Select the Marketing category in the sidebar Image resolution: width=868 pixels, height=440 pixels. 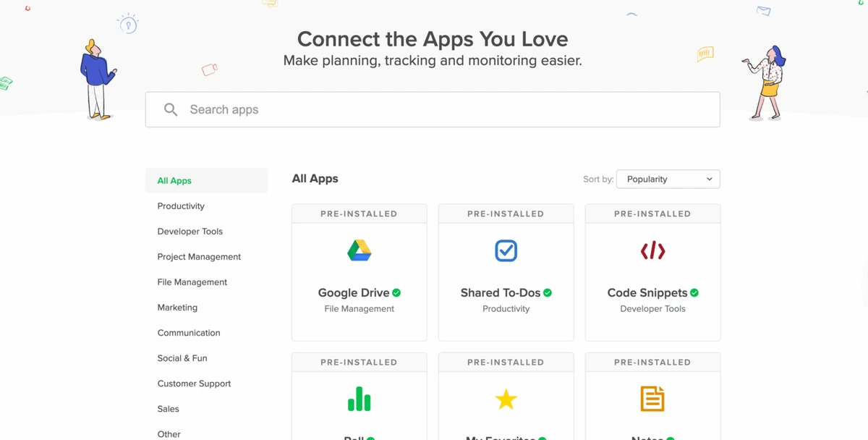pos(177,307)
